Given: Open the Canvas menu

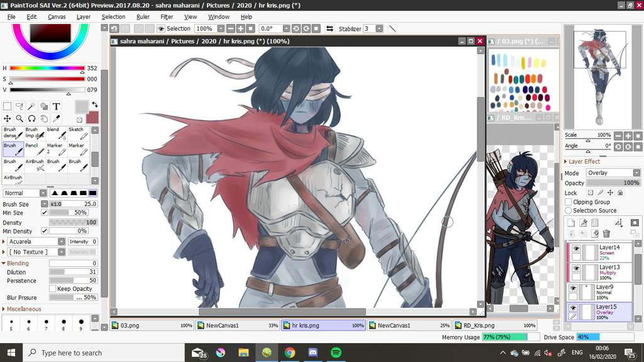Looking at the screenshot, I should 57,17.
